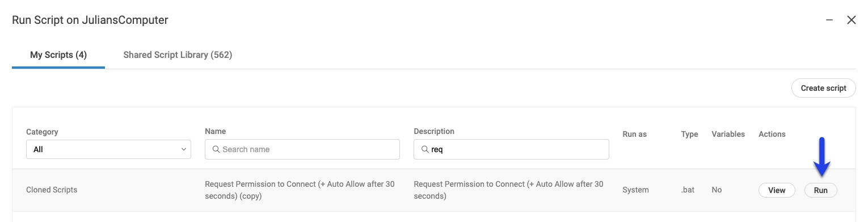Click the Type column header
This screenshot has width=868, height=222.
coord(689,135)
